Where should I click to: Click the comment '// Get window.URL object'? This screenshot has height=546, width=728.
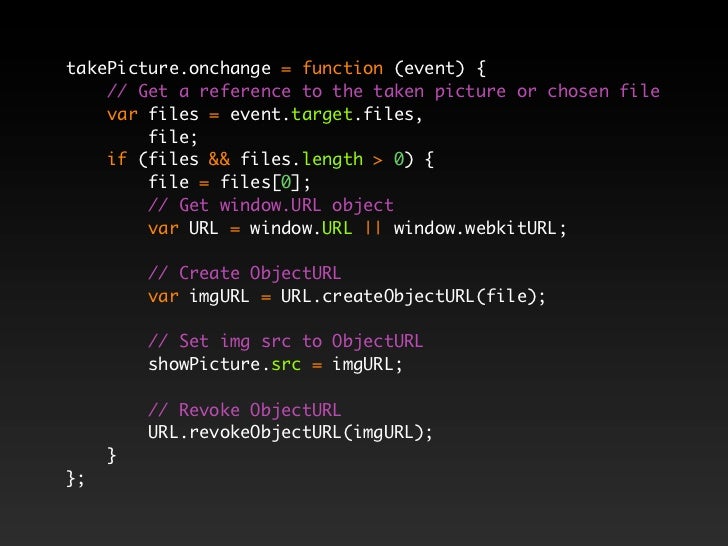[x=271, y=205]
